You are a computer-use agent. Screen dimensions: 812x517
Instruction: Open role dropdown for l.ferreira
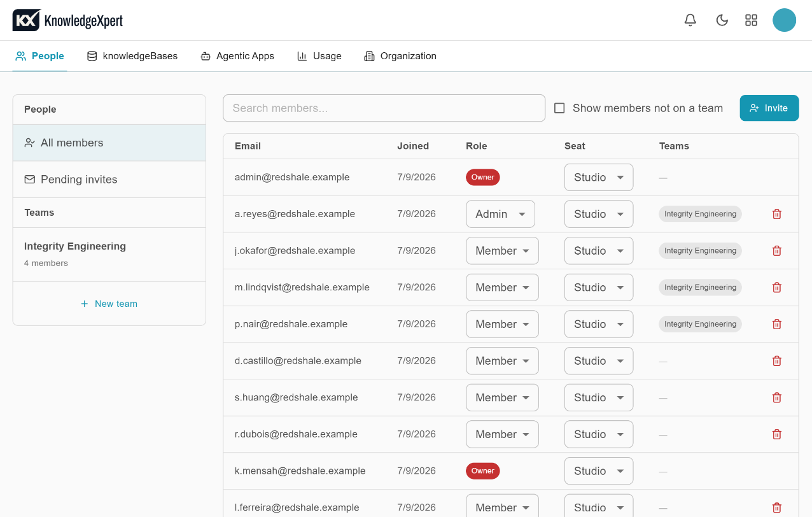coord(502,506)
